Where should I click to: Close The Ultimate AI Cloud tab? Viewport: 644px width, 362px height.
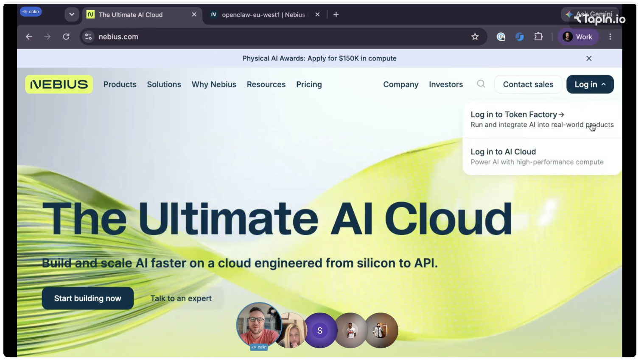(194, 14)
